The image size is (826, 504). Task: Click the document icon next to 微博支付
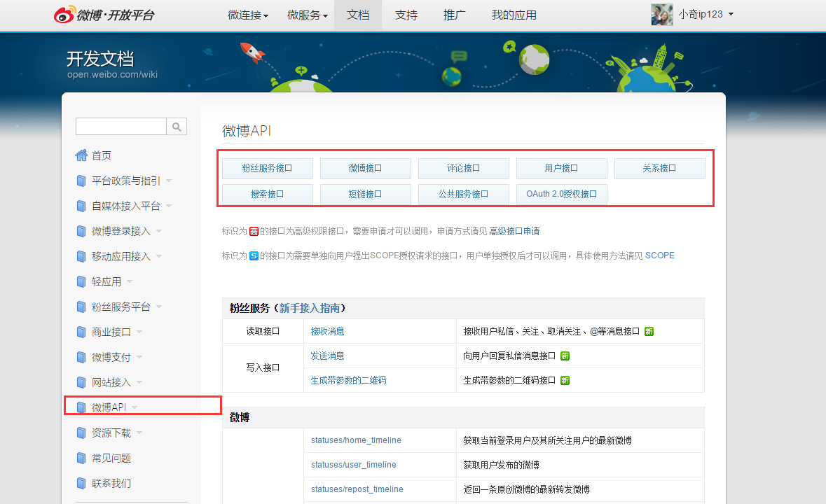tap(81, 357)
